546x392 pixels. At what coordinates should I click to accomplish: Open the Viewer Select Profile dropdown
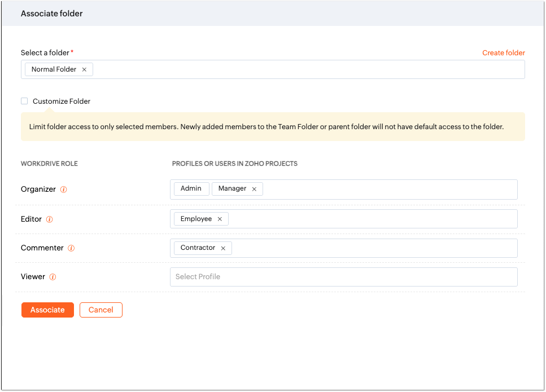343,277
